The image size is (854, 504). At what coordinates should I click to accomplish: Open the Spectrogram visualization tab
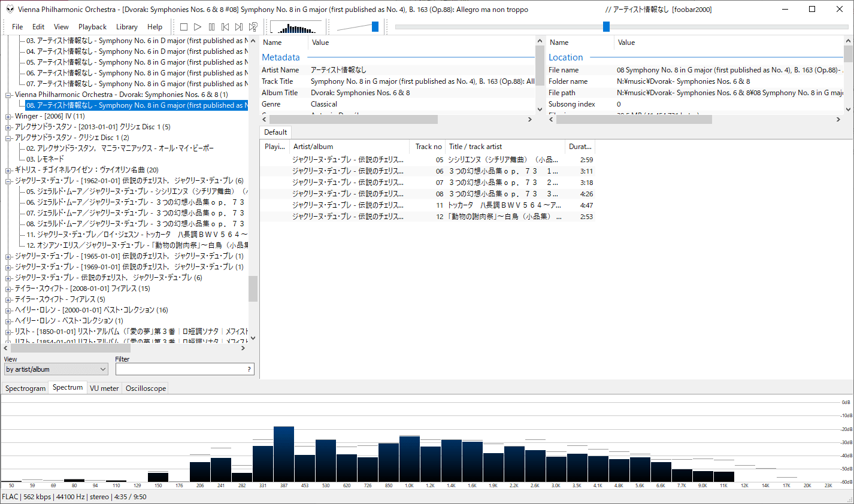coord(25,388)
